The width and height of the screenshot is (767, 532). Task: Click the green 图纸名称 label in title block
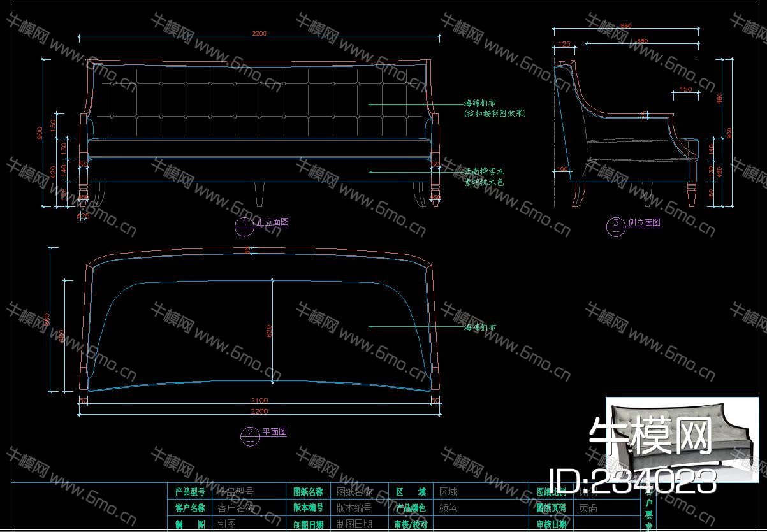(x=309, y=492)
